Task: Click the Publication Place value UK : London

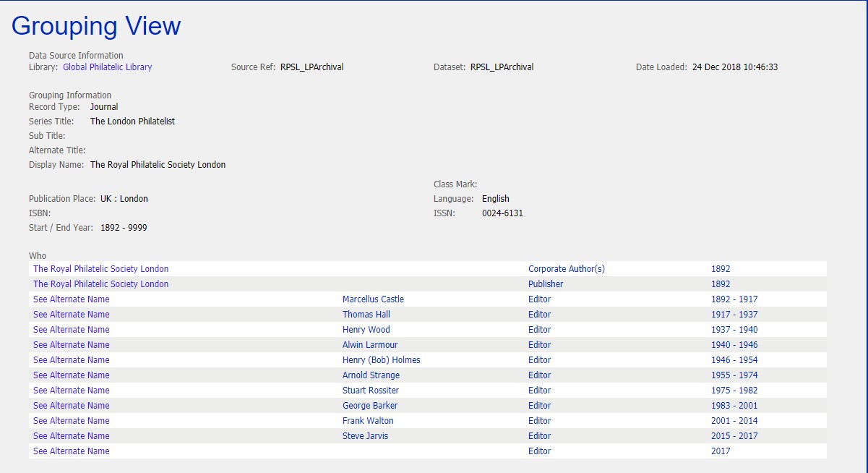Action: click(x=124, y=199)
